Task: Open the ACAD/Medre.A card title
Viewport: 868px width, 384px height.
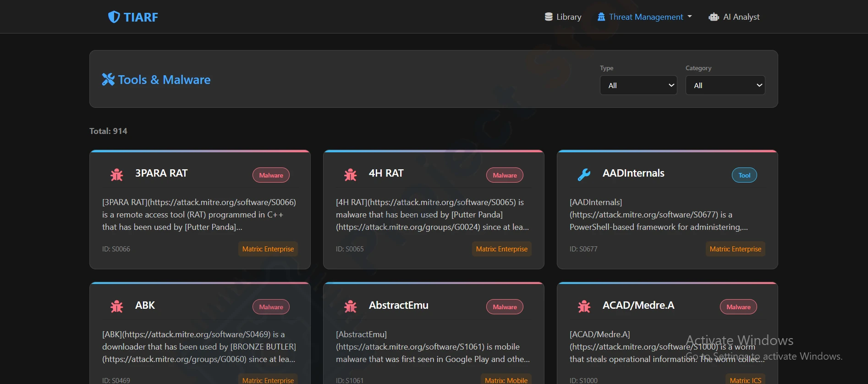Action: 638,306
